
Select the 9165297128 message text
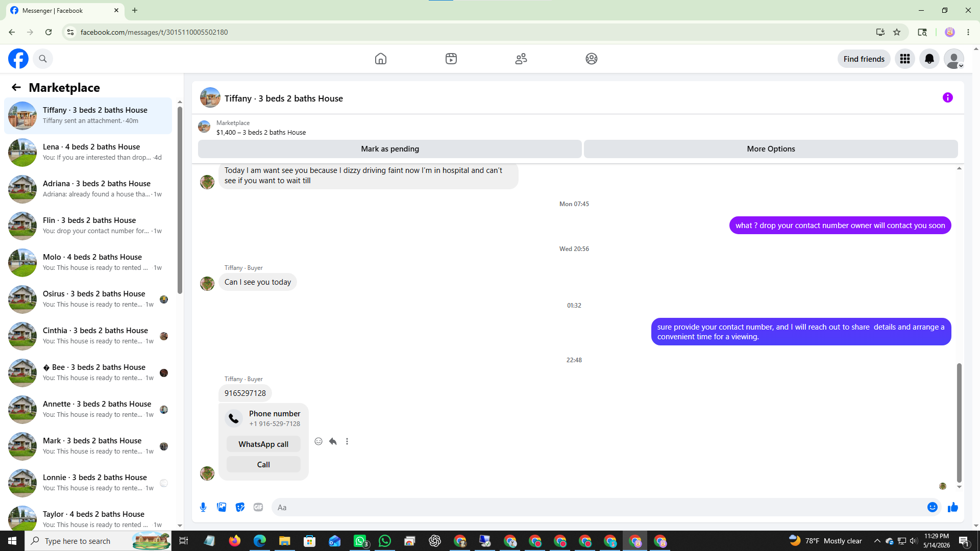pos(245,393)
